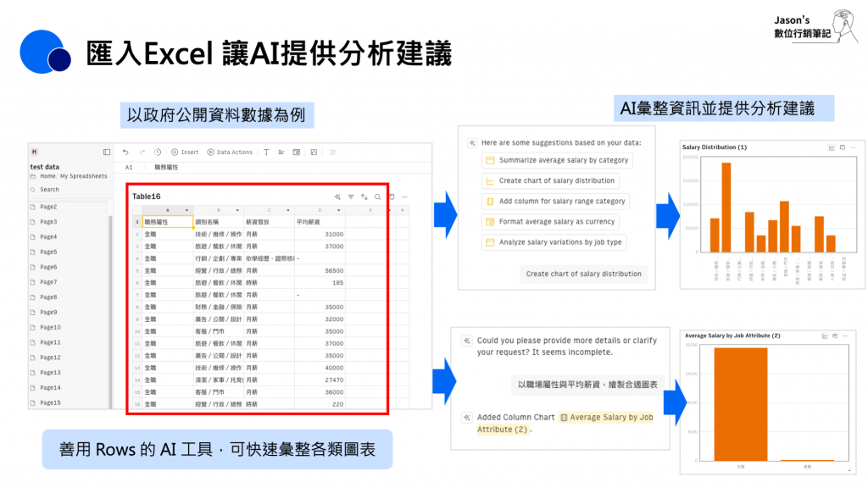This screenshot has height=488, width=868.
Task: Click the 類別名稱 header cell
Action: tap(219, 222)
